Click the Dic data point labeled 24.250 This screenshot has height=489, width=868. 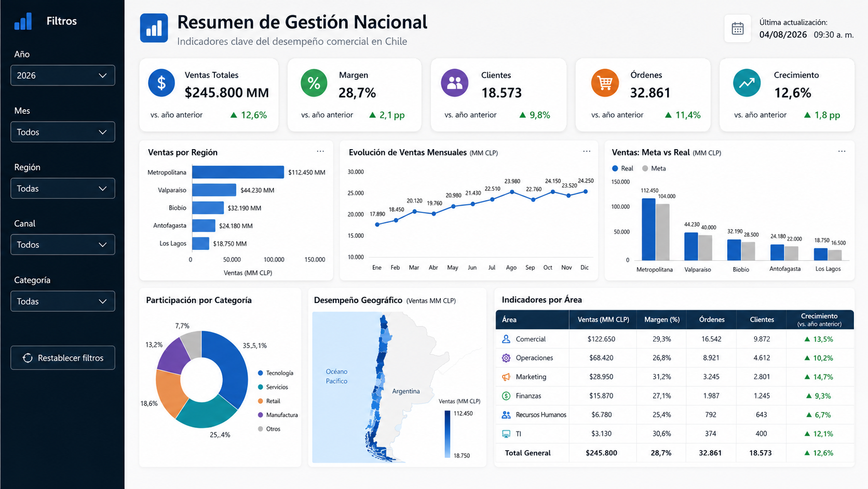[586, 191]
